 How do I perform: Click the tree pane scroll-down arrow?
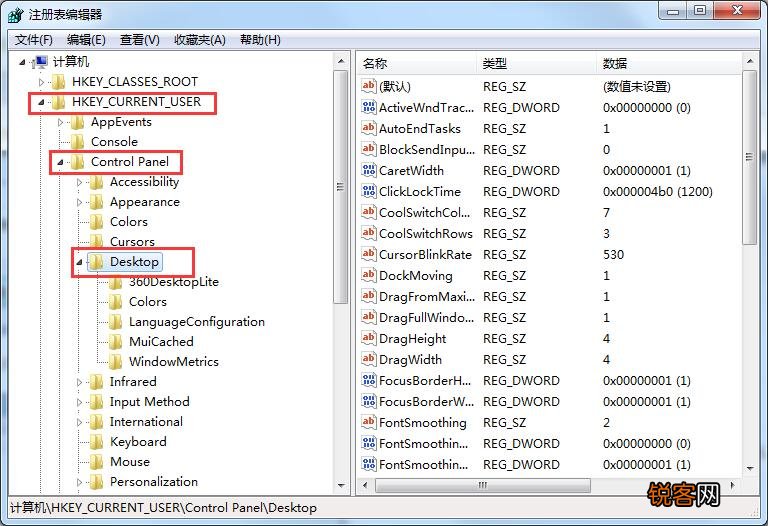point(341,485)
